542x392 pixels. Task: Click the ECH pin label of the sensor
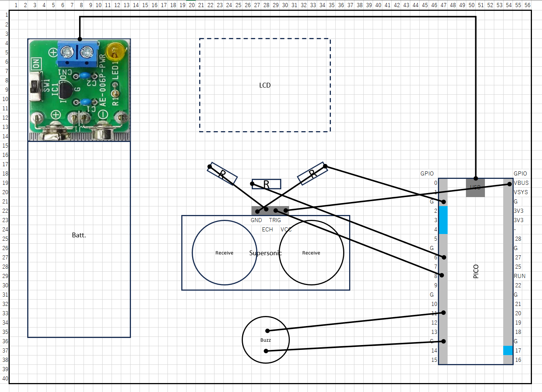pos(267,230)
